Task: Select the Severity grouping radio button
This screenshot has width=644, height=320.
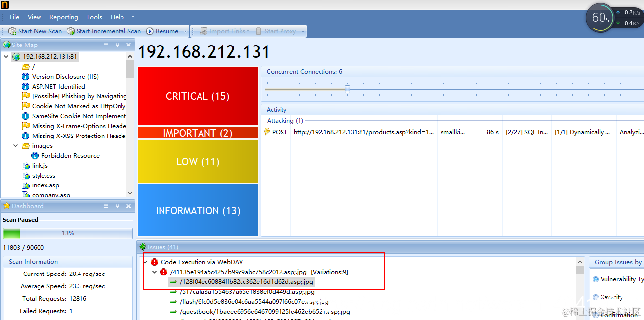Action: click(x=596, y=297)
